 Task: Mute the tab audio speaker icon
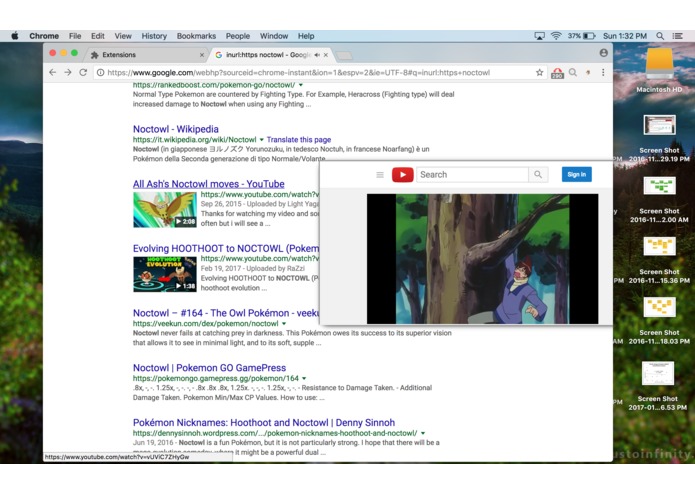coord(317,55)
